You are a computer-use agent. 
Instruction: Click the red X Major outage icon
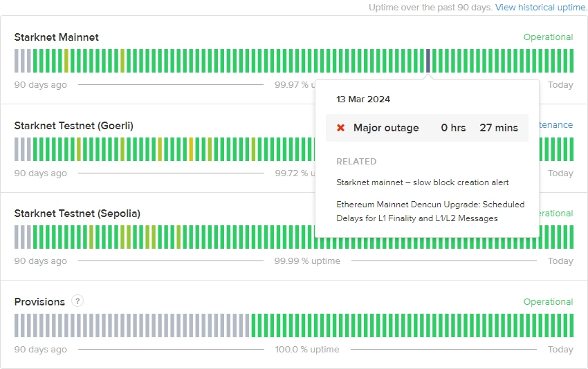(x=340, y=128)
